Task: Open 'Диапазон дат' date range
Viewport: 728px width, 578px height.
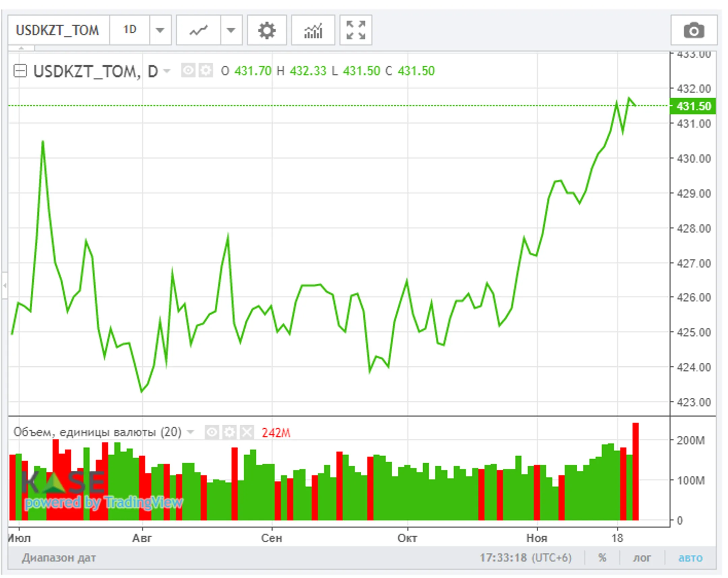Action: pos(59,558)
